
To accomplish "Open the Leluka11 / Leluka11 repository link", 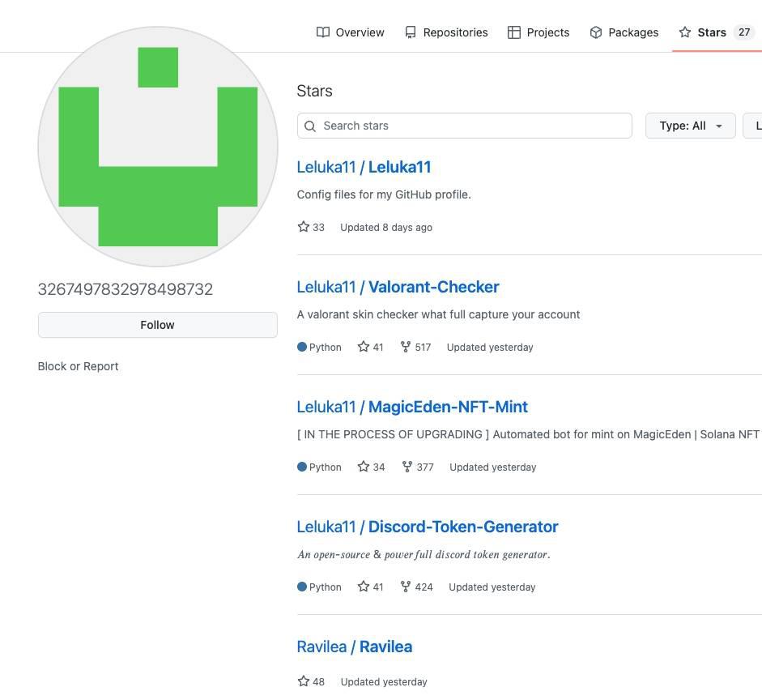I will point(364,167).
